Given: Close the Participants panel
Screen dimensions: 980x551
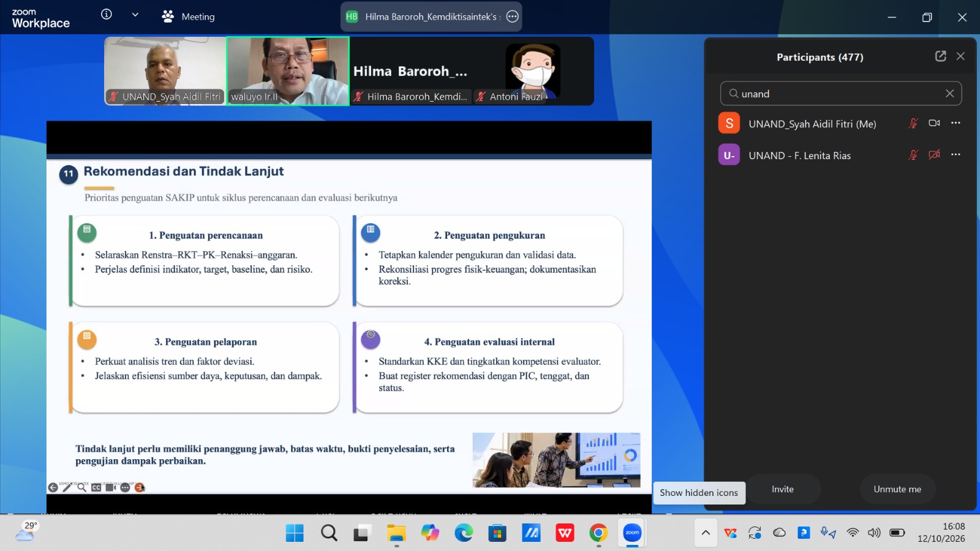Looking at the screenshot, I should tap(960, 56).
